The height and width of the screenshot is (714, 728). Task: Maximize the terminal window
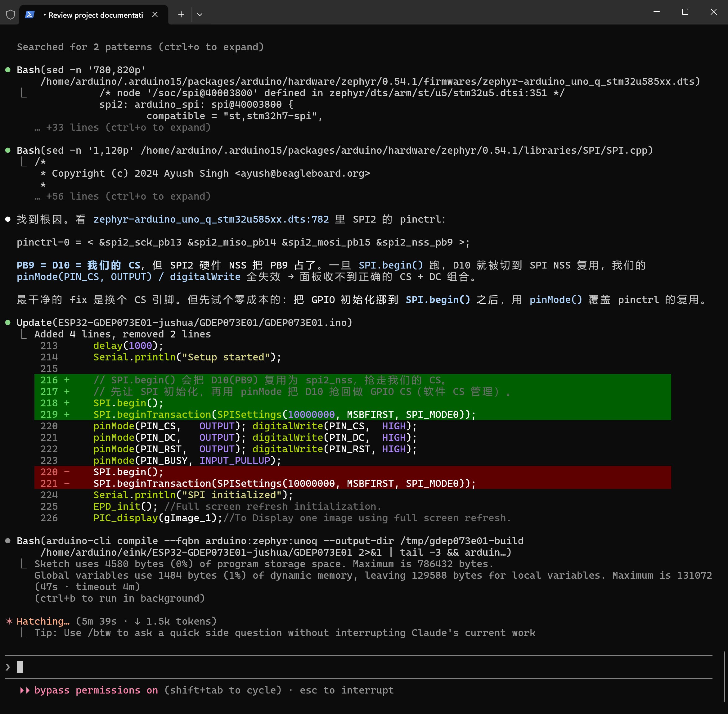[685, 12]
